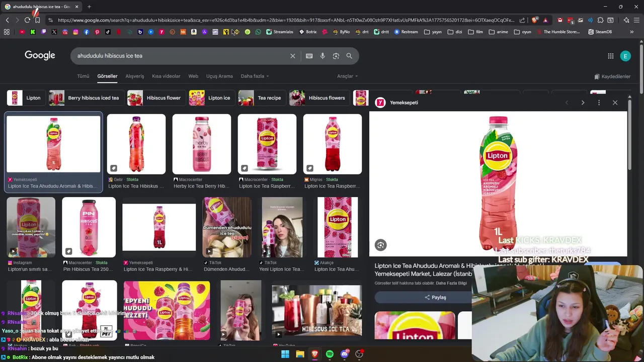
Task: Open the Pinterest bookmark icon
Action: click(97, 32)
